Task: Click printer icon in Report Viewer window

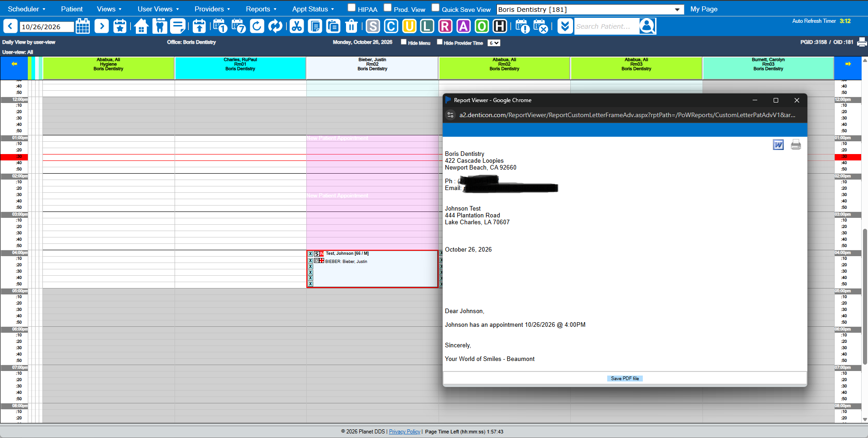Action: pyautogui.click(x=796, y=145)
